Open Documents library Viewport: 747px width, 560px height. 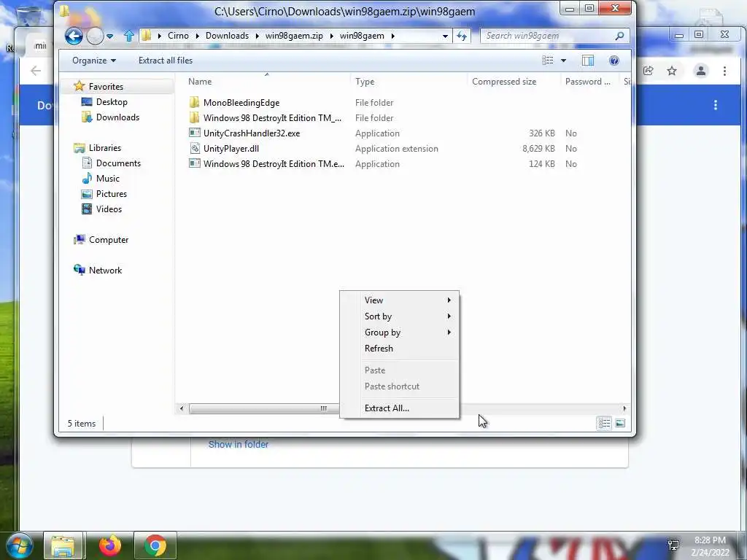point(118,163)
